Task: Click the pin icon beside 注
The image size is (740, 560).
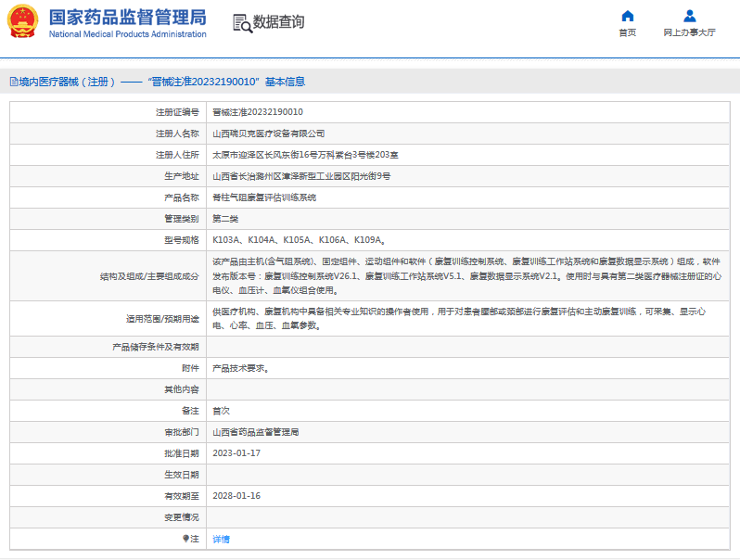Action: coord(185,539)
